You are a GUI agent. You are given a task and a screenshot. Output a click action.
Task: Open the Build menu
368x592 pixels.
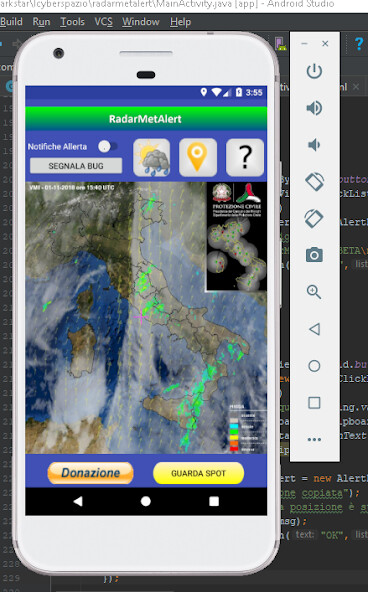[11, 22]
